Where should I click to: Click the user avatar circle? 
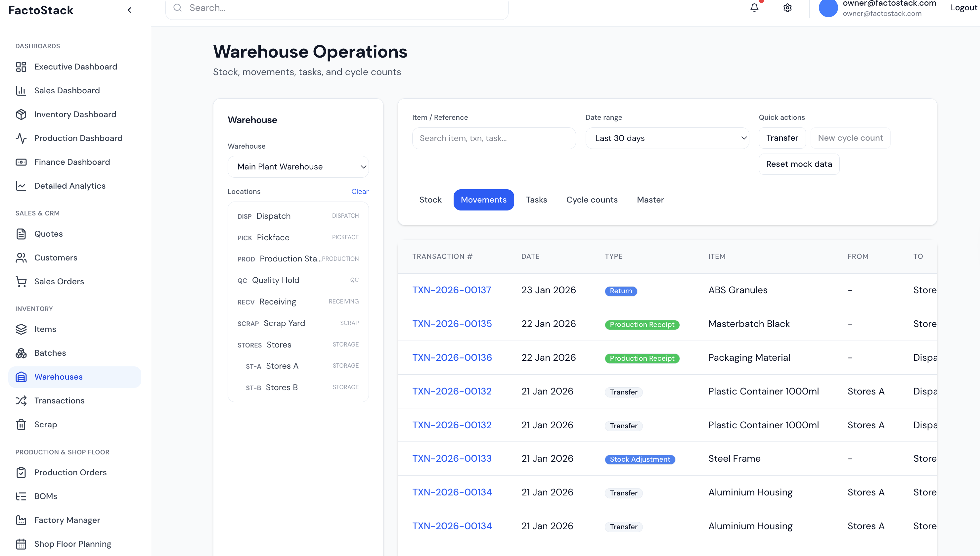point(828,8)
